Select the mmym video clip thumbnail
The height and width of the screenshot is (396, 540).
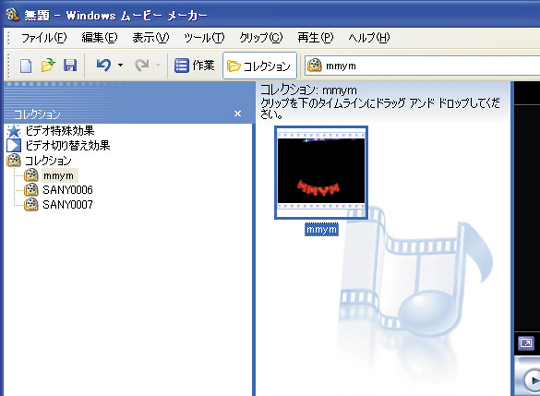click(321, 173)
